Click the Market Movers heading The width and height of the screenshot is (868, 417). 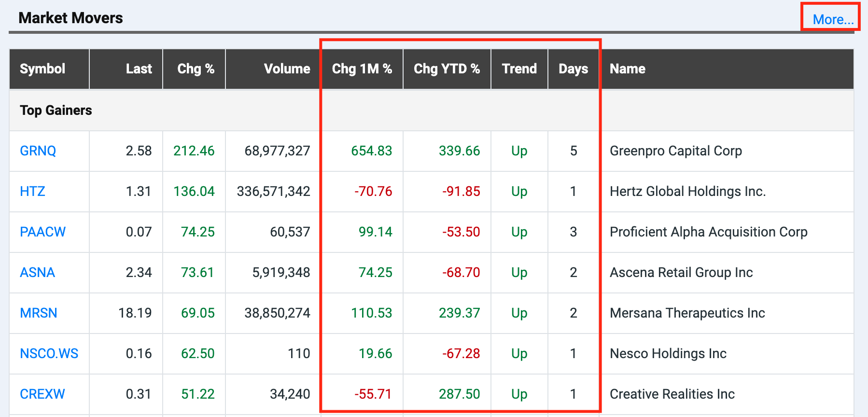(x=70, y=18)
